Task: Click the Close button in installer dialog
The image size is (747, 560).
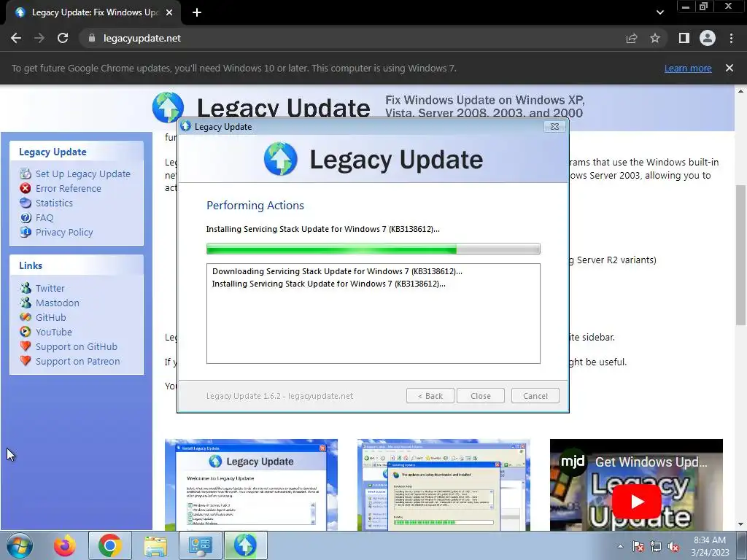Action: pos(480,396)
